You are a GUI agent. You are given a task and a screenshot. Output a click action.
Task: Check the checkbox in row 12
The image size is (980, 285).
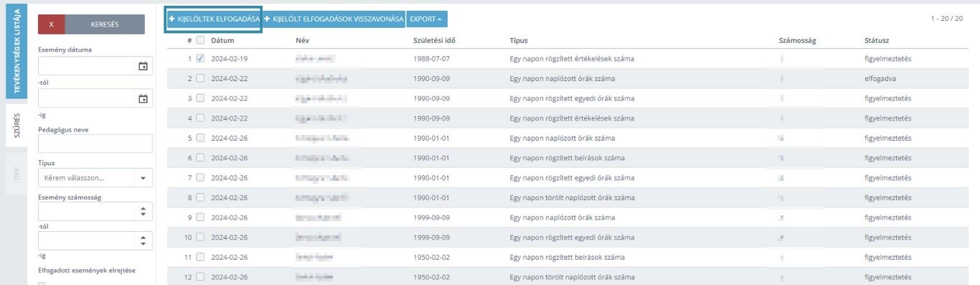coord(200,276)
